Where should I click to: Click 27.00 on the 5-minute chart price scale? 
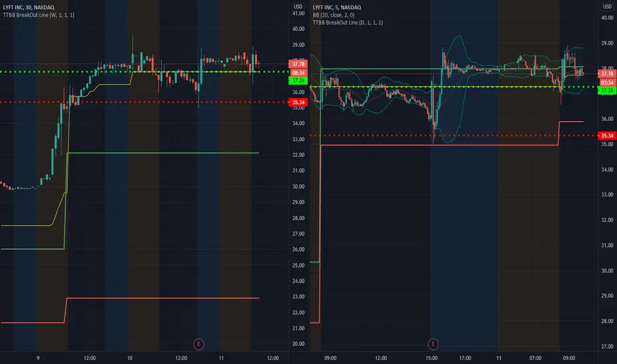click(x=607, y=347)
